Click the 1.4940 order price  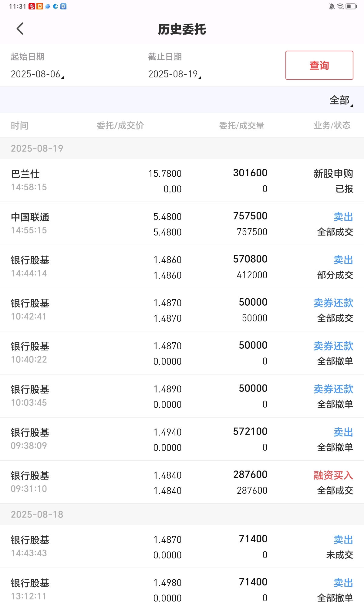(x=167, y=432)
